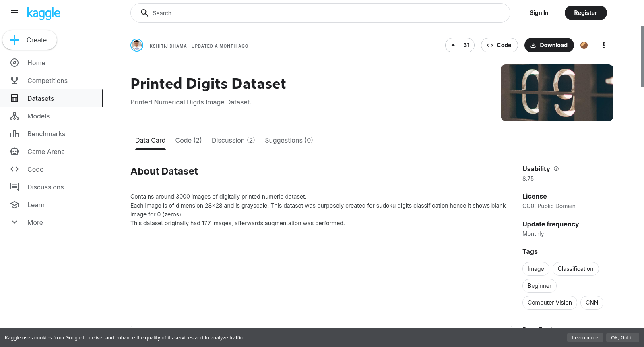
Task: Open Competitions from the sidebar
Action: pos(47,81)
